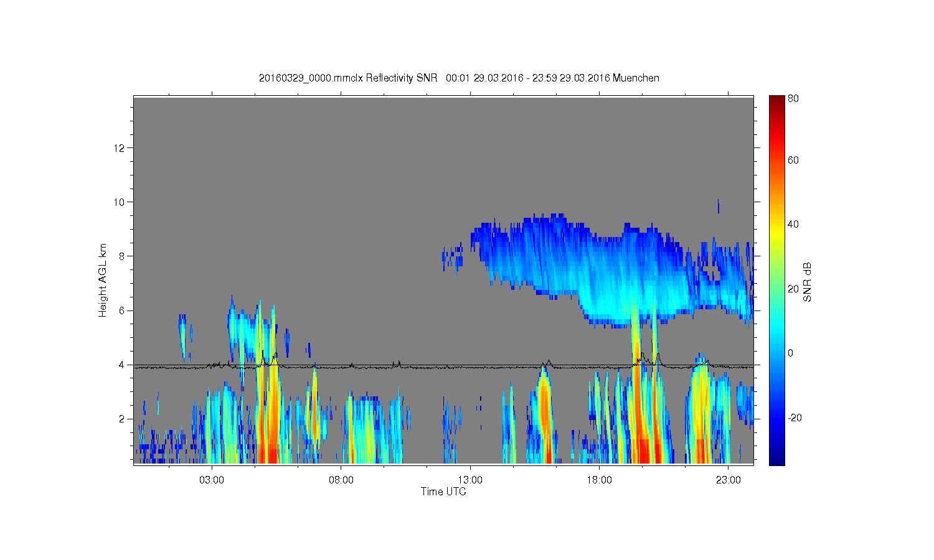Click the height axis label 6
Image resolution: width=934 pixels, height=560 pixels.
click(122, 310)
